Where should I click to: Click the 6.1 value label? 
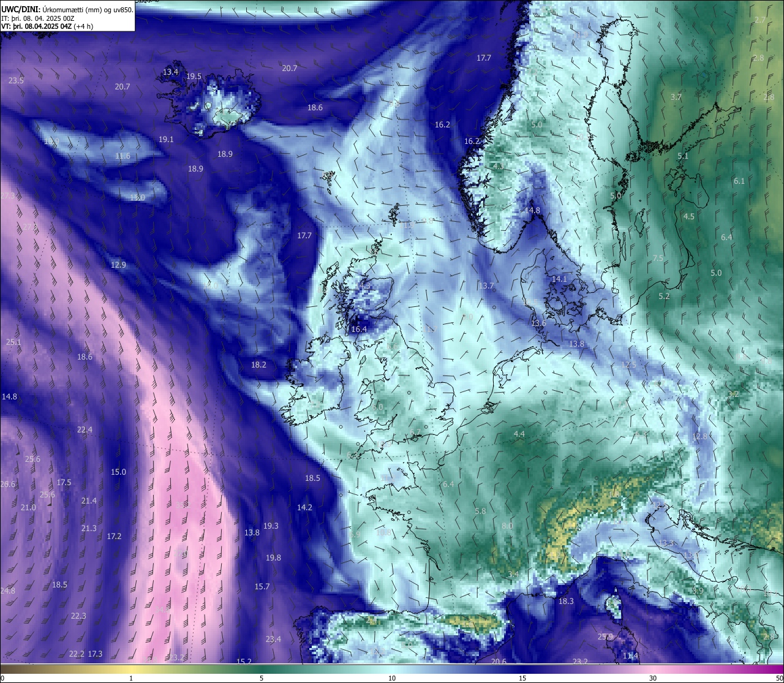pos(739,181)
